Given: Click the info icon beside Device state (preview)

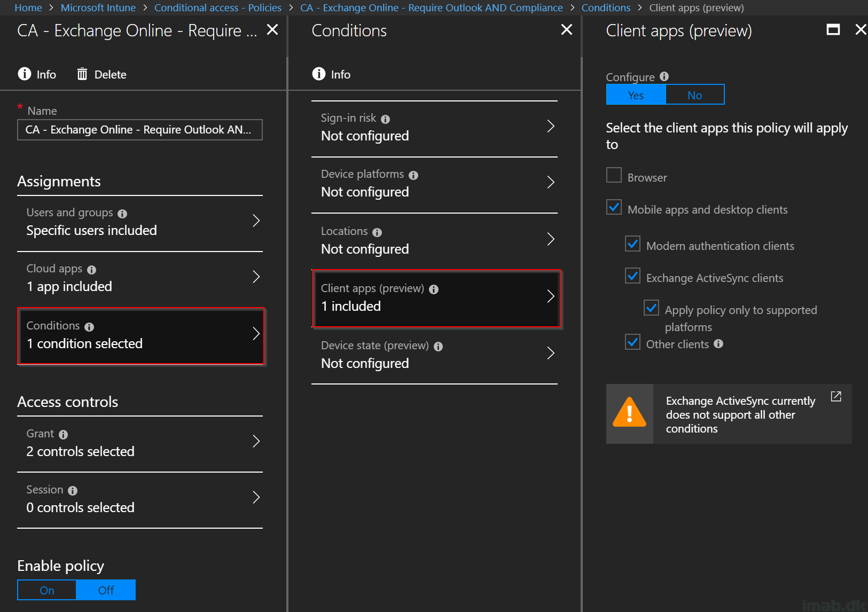Looking at the screenshot, I should click(438, 347).
